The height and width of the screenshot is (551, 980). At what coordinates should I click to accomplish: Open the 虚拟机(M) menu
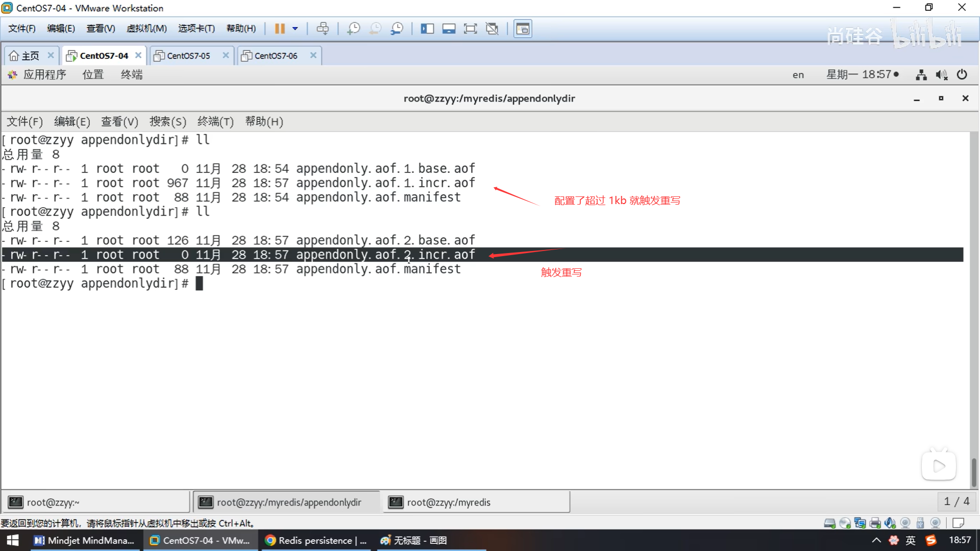click(x=146, y=29)
